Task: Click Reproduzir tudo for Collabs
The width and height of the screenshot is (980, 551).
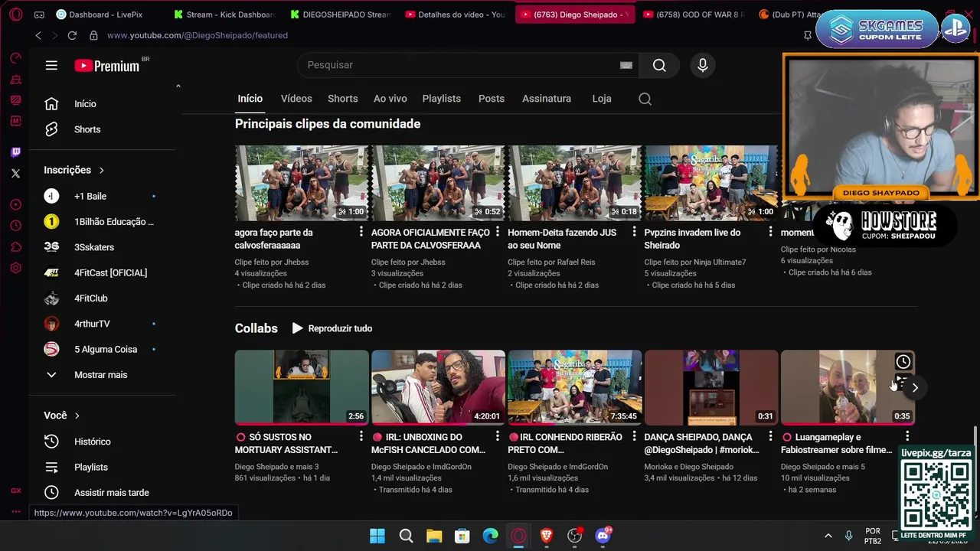Action: click(332, 328)
